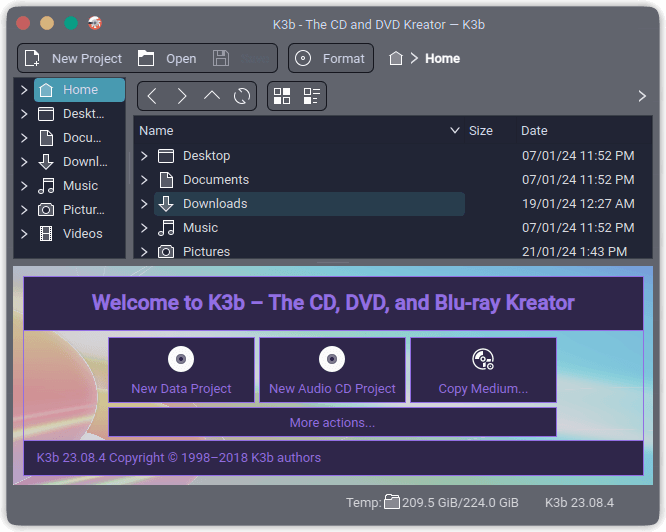This screenshot has height=532, width=666.
Task: Click date 19/01/24 12:27 AM cell
Action: [578, 204]
